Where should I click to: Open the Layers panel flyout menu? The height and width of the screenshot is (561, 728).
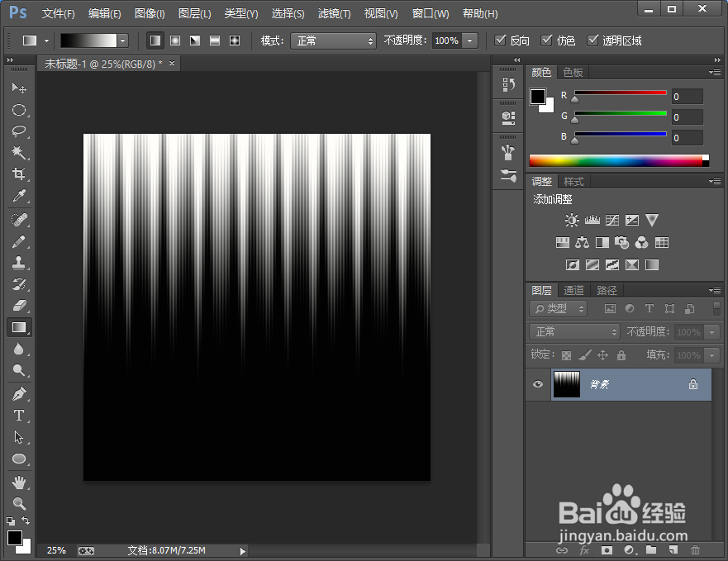point(715,290)
